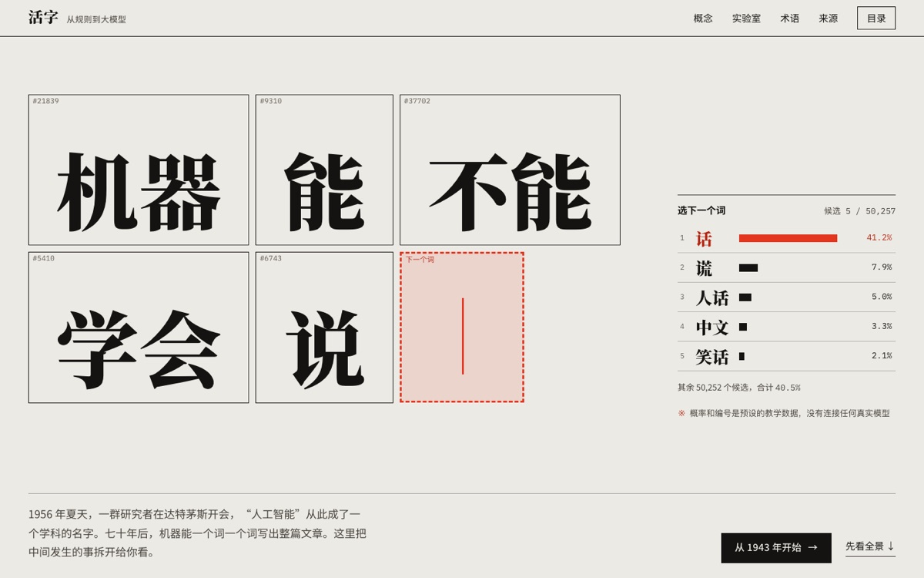Screen dimensions: 924x578
Task: Pick candidate 谎 at 7.9%
Action: coord(786,267)
